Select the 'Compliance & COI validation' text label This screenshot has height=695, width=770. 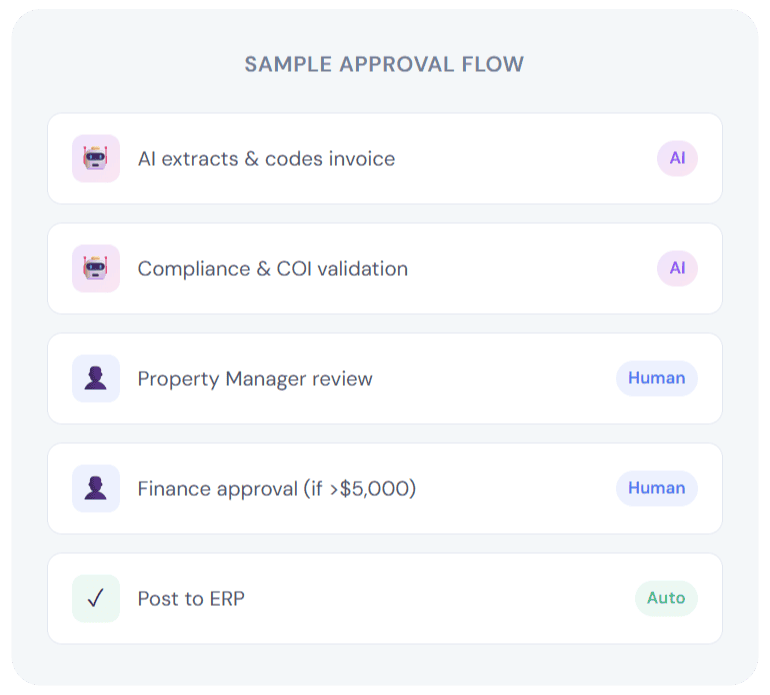(272, 269)
